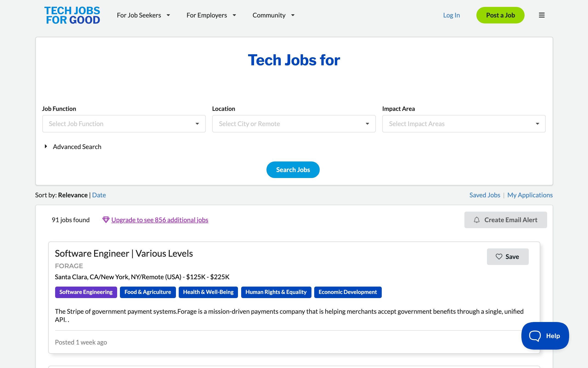Viewport: 588px width, 368px height.
Task: Expand the For Job Seekers menu
Action: point(143,15)
